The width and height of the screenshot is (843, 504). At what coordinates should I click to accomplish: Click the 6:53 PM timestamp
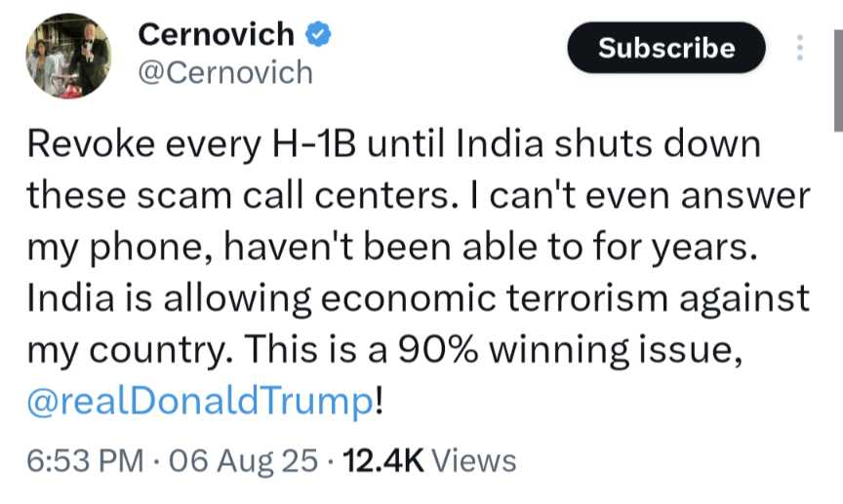(85, 460)
